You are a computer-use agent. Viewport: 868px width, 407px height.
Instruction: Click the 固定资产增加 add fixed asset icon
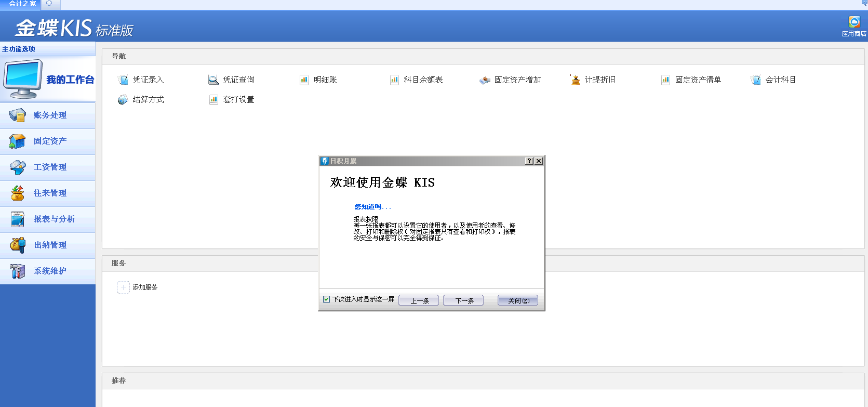pos(485,80)
